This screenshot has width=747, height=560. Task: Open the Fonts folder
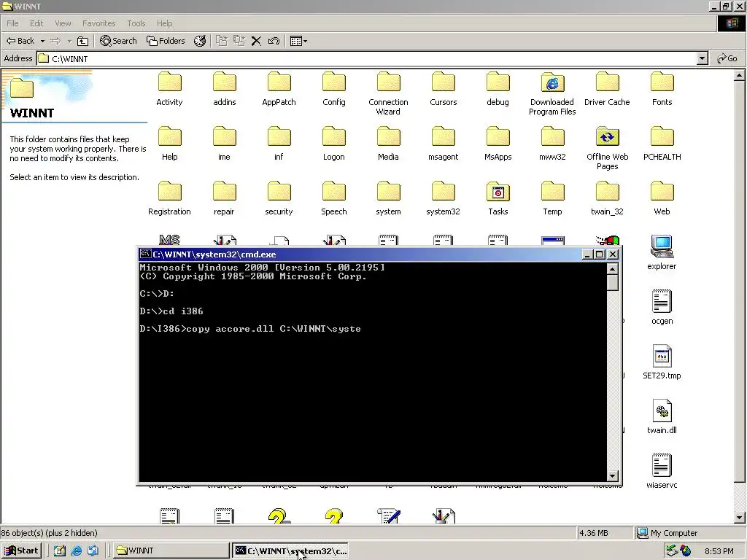point(662,90)
